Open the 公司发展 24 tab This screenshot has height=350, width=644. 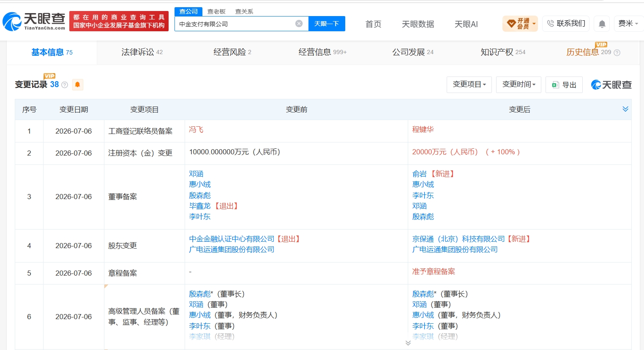(413, 52)
